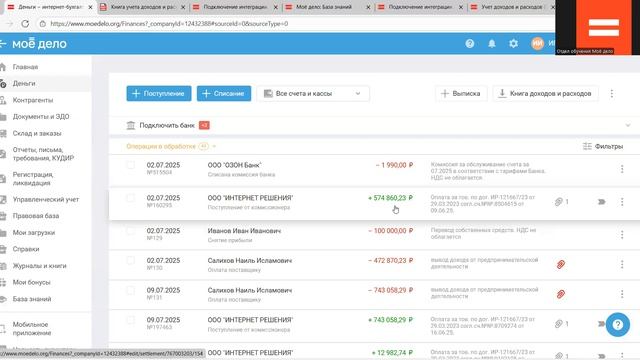This screenshot has width=640, height=360.
Task: Click red paperclip on −743 058,29 row
Action: coord(561,294)
